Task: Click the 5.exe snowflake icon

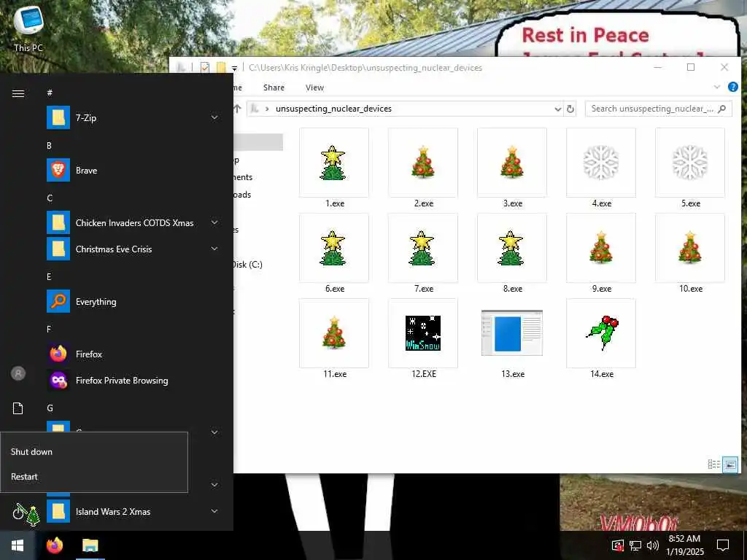Action: click(x=690, y=163)
